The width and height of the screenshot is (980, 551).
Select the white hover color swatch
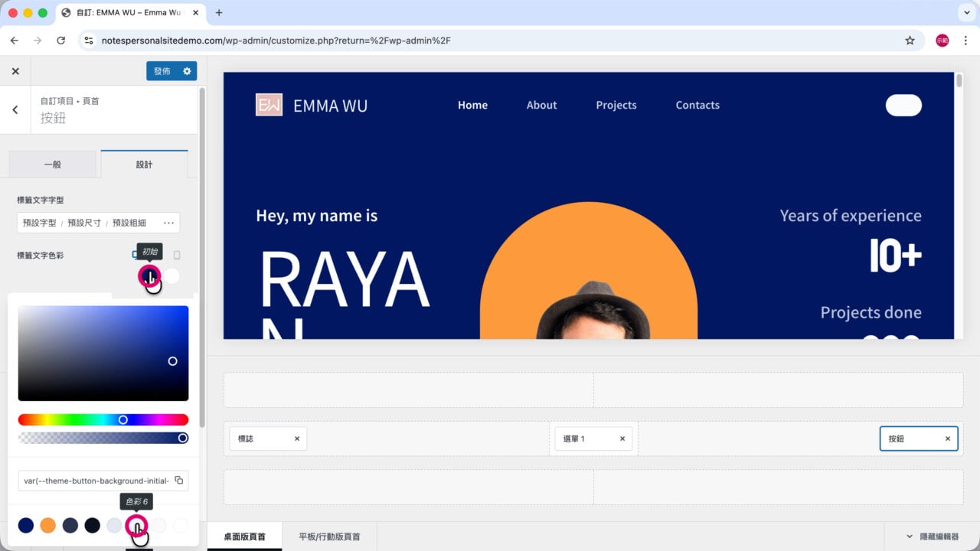pyautogui.click(x=172, y=276)
